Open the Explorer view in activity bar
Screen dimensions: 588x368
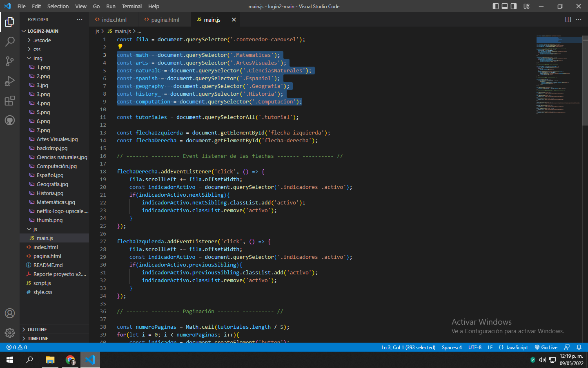[10, 22]
